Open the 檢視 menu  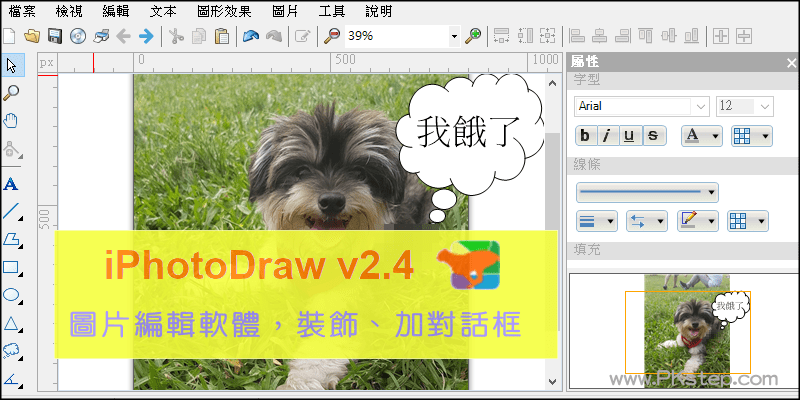[69, 11]
